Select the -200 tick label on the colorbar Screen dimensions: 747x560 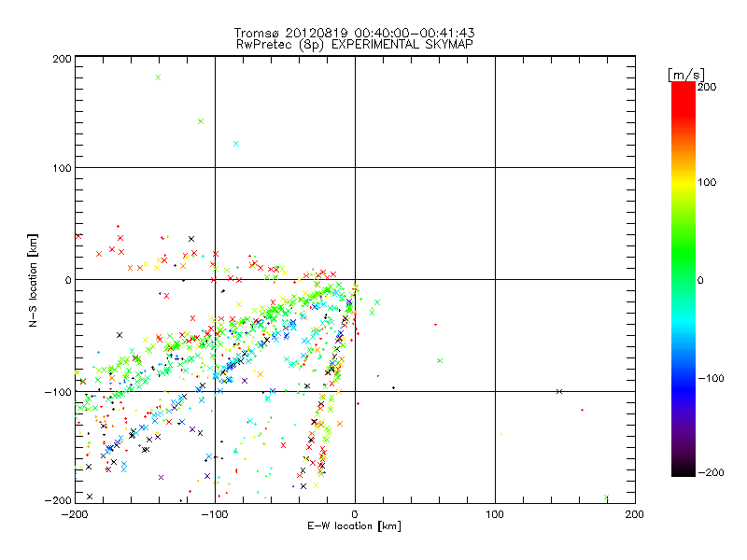(x=711, y=472)
